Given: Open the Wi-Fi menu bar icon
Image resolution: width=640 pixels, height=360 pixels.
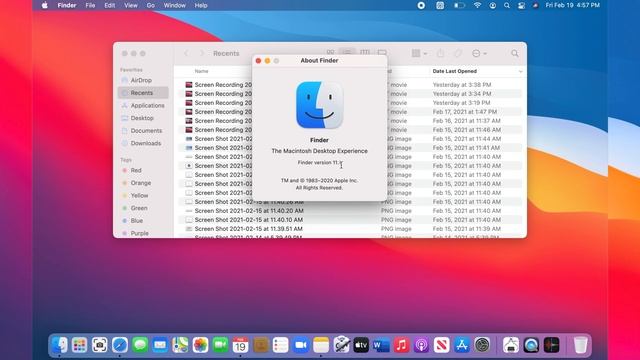Looking at the screenshot, I should coord(477,5).
